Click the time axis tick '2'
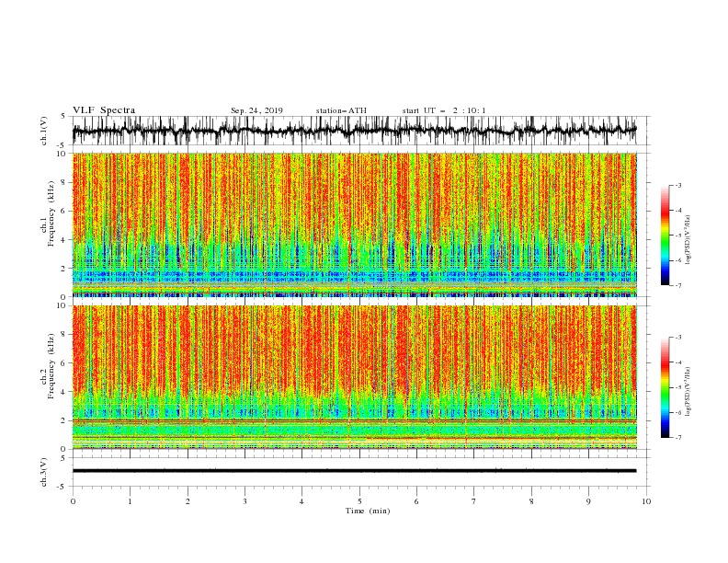728x563 pixels. (188, 501)
